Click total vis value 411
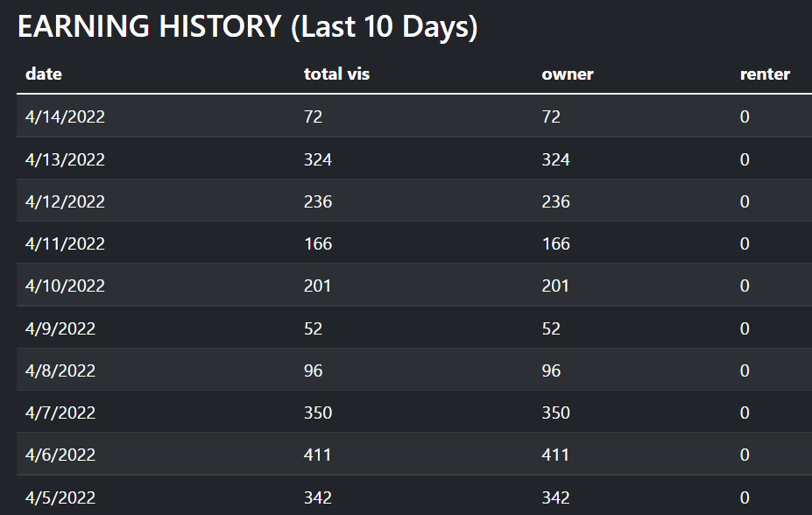Viewport: 812px width, 515px height. [x=317, y=455]
